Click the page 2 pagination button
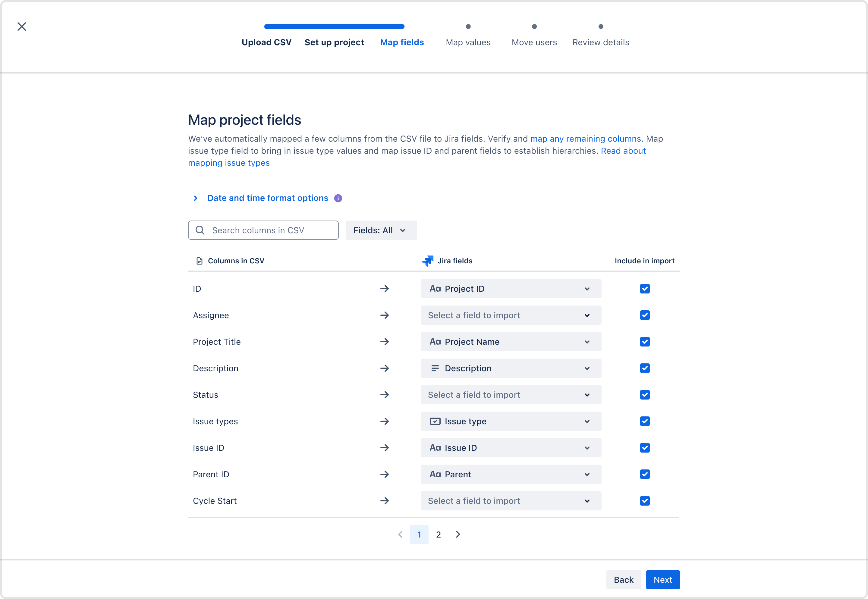 439,534
